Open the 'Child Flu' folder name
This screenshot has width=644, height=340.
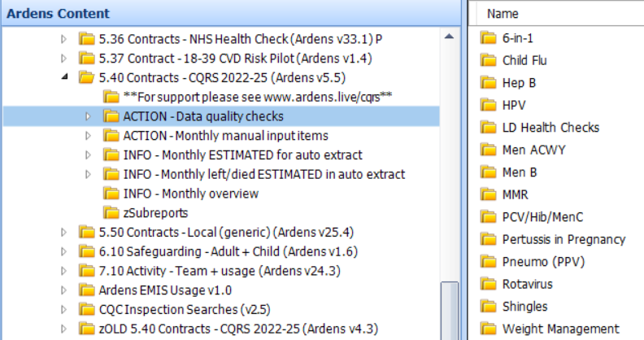[524, 60]
